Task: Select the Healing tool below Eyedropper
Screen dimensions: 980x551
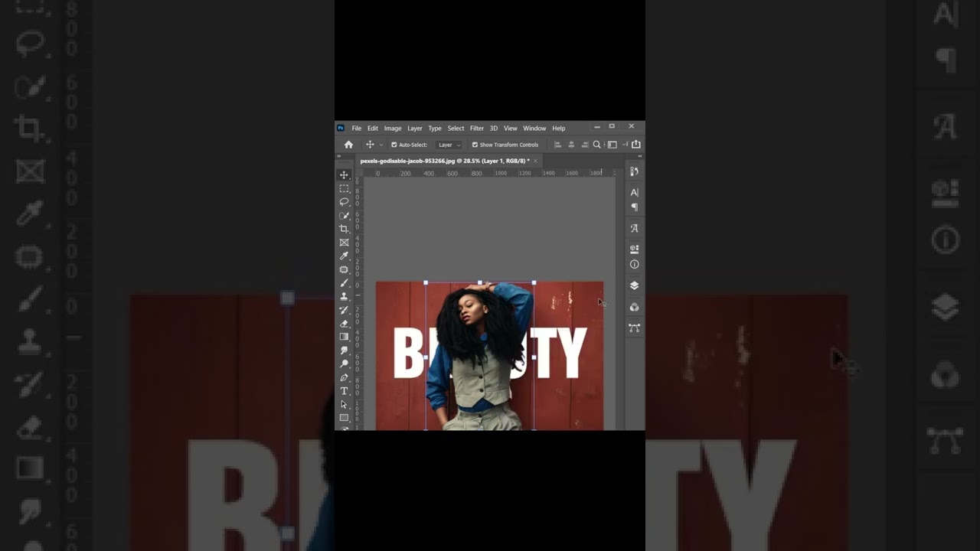Action: 344,269
